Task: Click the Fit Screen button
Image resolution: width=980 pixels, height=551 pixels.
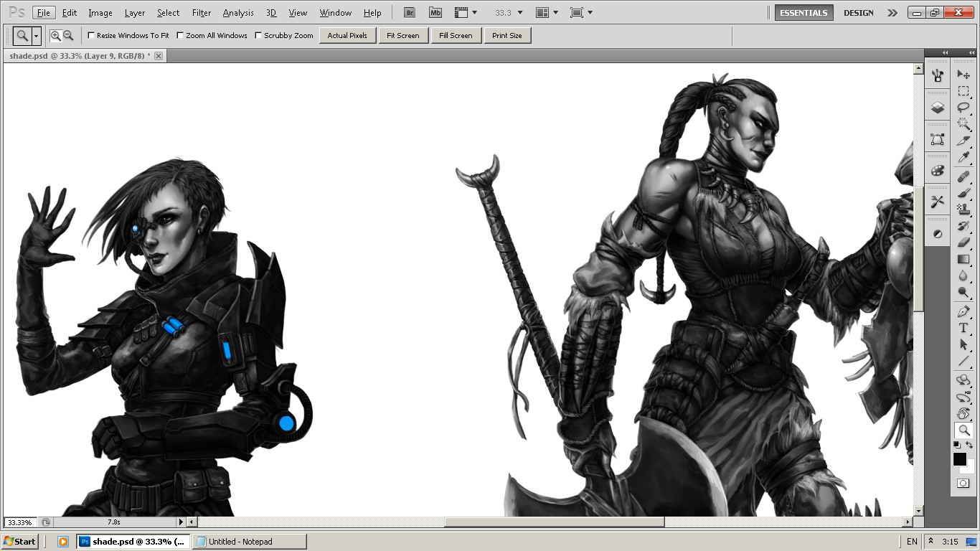Action: pyautogui.click(x=403, y=35)
